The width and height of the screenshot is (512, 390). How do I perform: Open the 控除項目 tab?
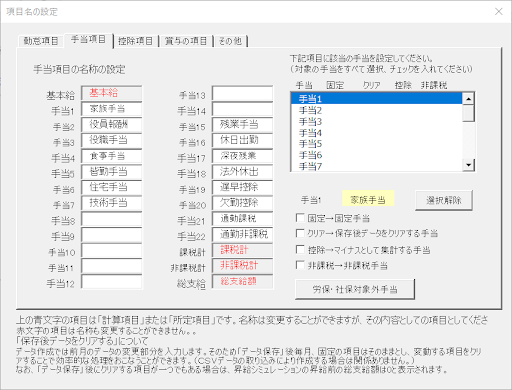point(135,41)
